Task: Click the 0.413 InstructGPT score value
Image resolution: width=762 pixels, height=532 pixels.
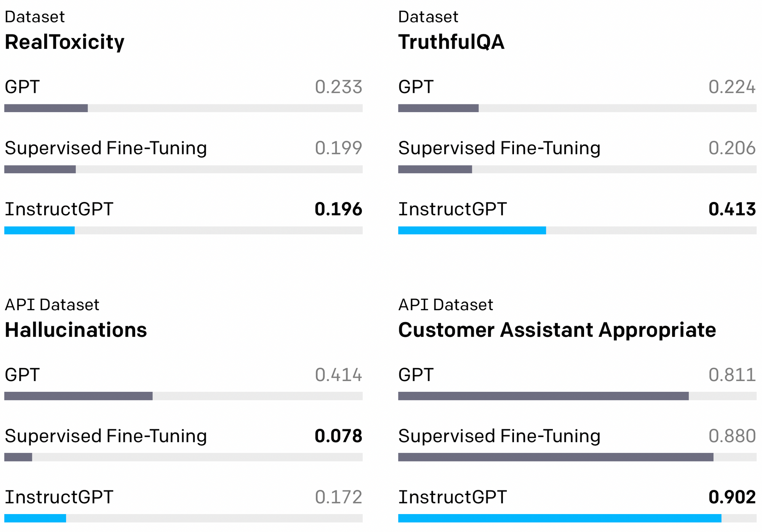Action: click(732, 209)
